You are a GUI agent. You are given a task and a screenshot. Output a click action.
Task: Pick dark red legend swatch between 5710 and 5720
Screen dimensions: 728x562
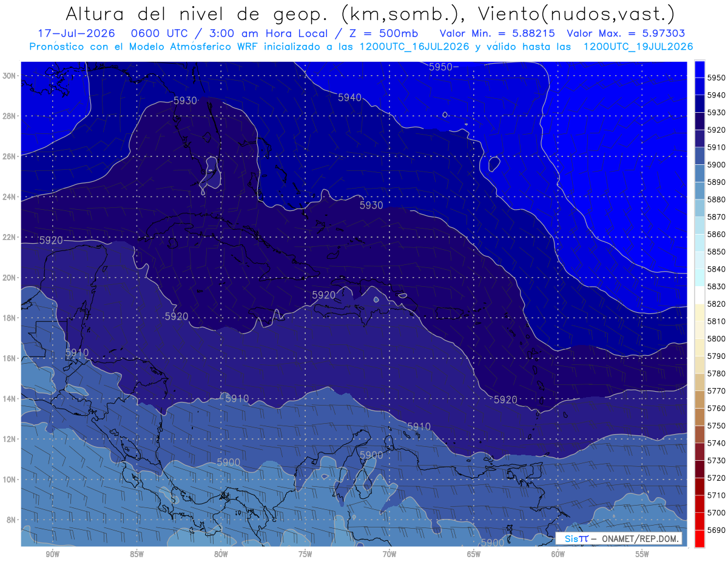(699, 486)
